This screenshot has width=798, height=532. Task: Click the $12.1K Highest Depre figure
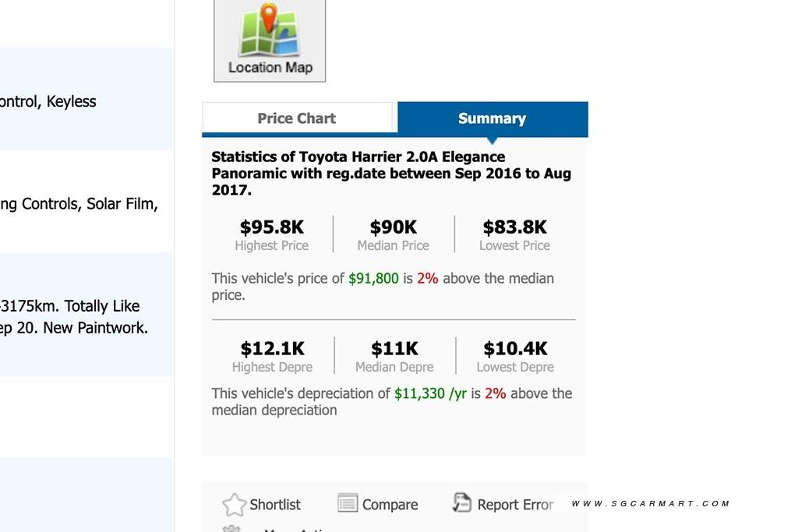point(272,348)
